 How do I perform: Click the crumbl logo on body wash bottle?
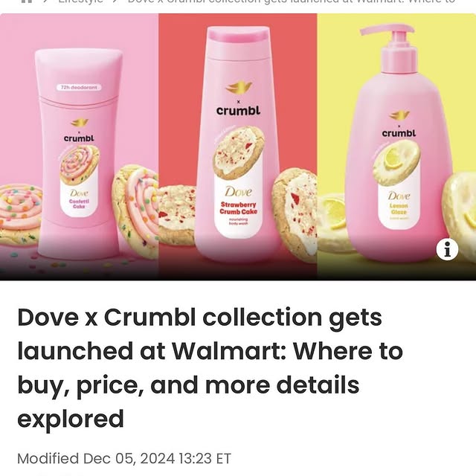click(x=238, y=110)
